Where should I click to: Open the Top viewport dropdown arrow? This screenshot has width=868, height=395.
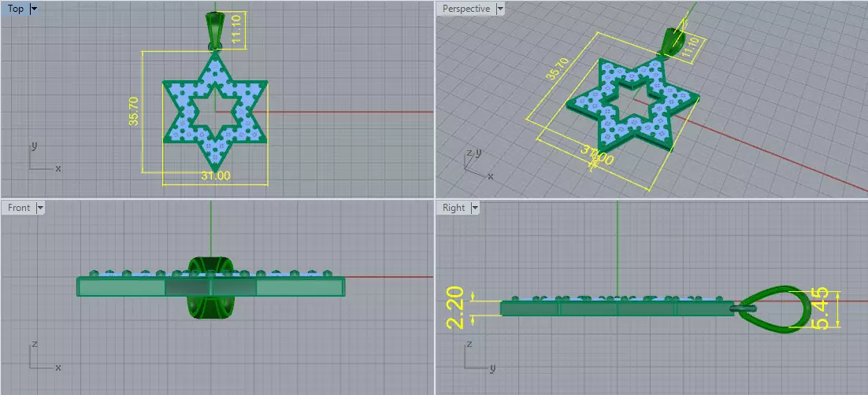click(x=34, y=9)
